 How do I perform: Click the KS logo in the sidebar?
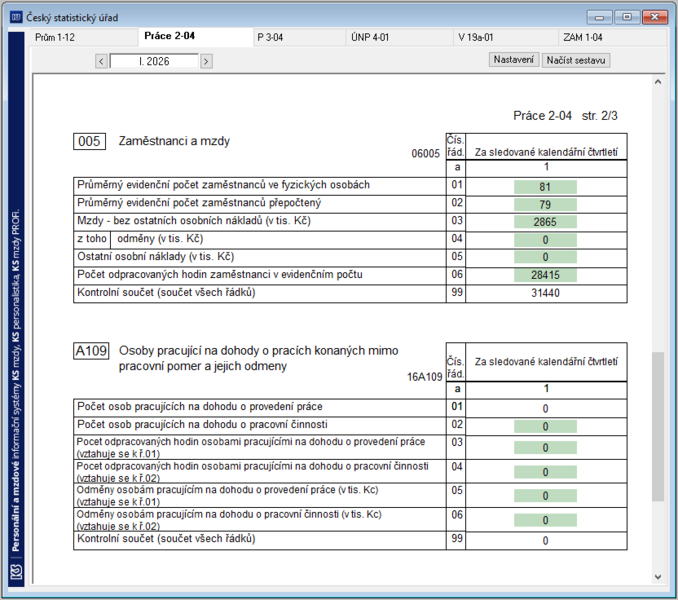pyautogui.click(x=16, y=573)
